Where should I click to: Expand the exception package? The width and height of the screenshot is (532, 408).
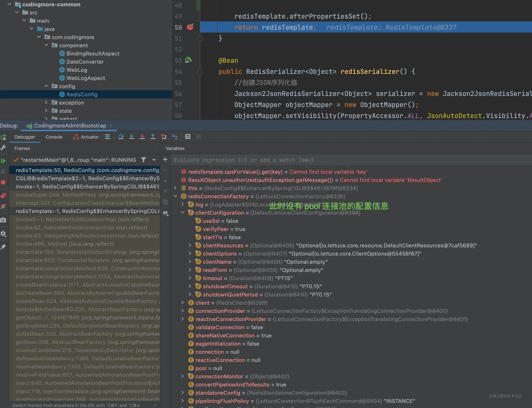pyautogui.click(x=46, y=102)
